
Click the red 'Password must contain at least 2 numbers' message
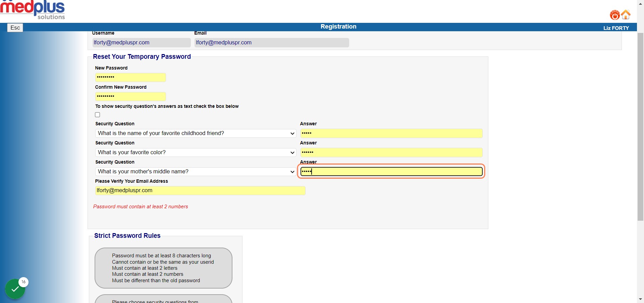click(141, 207)
